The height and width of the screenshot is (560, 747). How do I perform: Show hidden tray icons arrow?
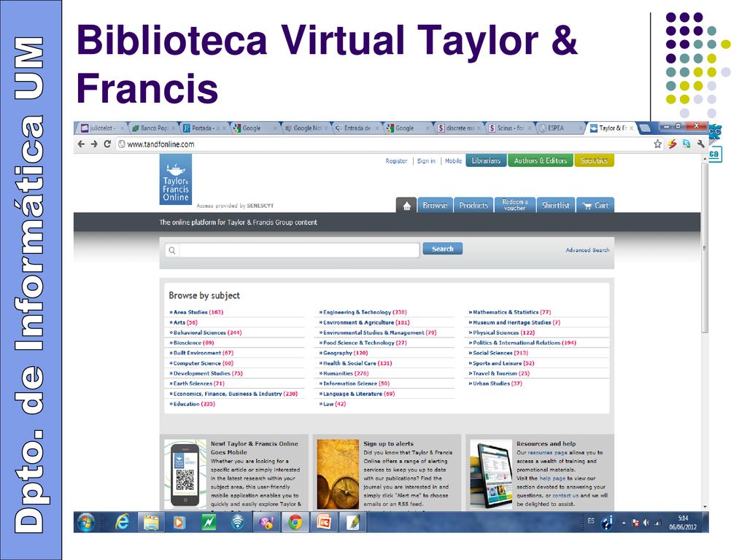click(x=624, y=523)
